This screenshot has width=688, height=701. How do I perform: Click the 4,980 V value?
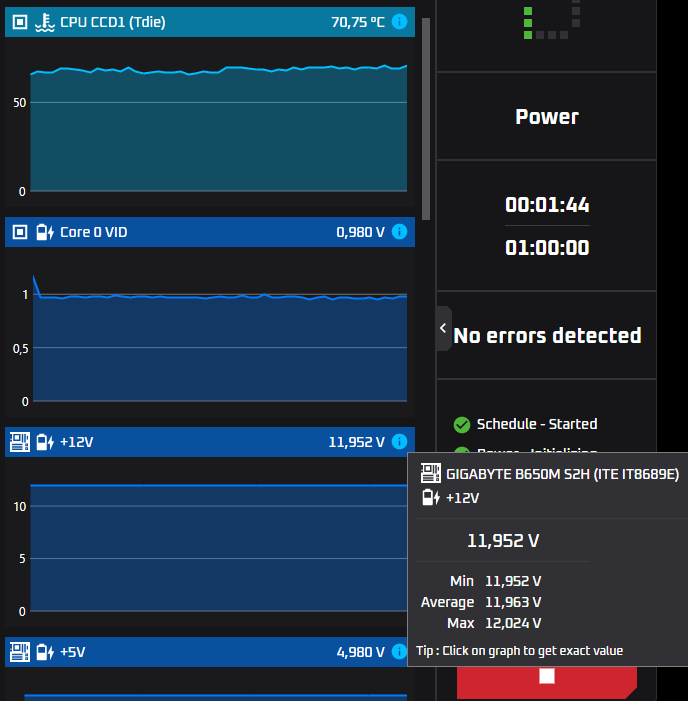(x=360, y=652)
